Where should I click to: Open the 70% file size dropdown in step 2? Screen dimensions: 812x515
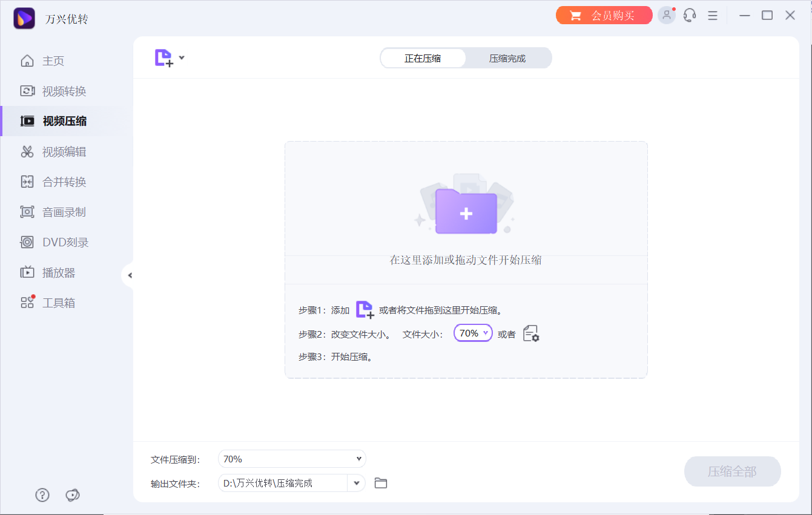473,333
